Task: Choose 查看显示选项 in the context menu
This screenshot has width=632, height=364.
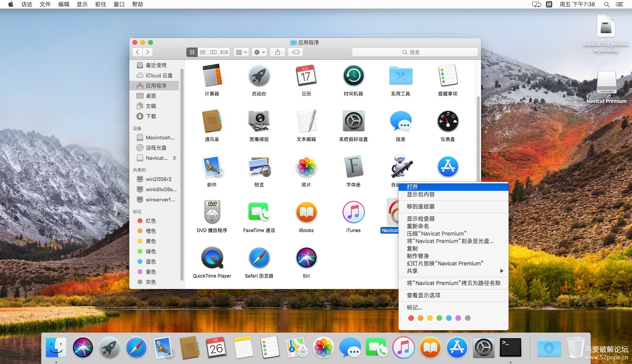Action: click(x=454, y=295)
